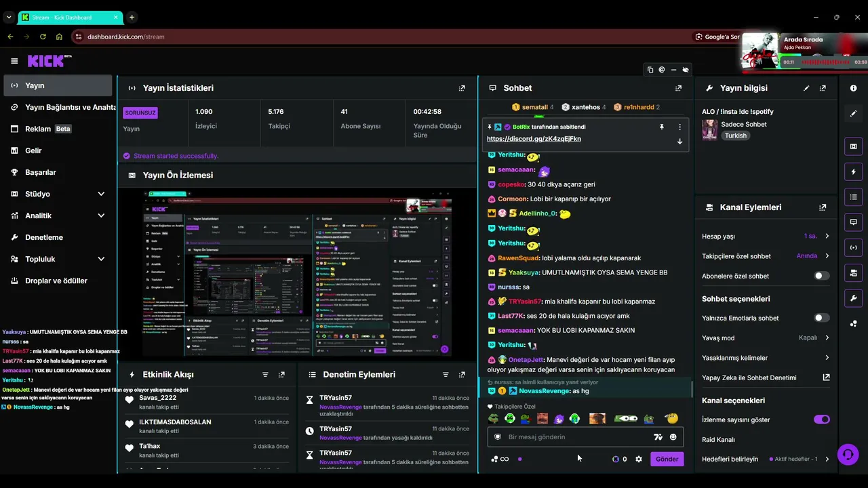Open TRYasin57 in the first Denetim Eylemleri row
This screenshot has height=488, width=868.
tap(336, 398)
